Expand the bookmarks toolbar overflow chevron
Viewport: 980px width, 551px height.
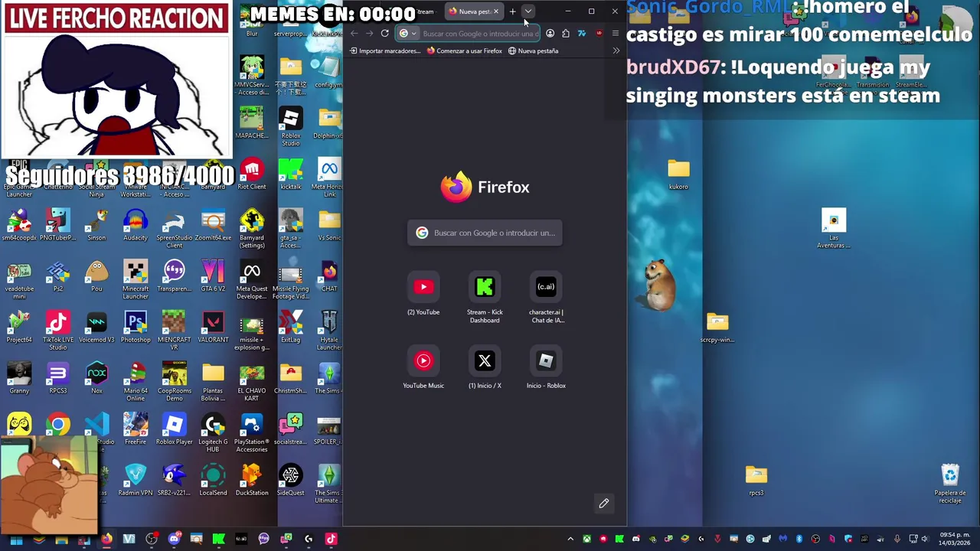pyautogui.click(x=616, y=51)
